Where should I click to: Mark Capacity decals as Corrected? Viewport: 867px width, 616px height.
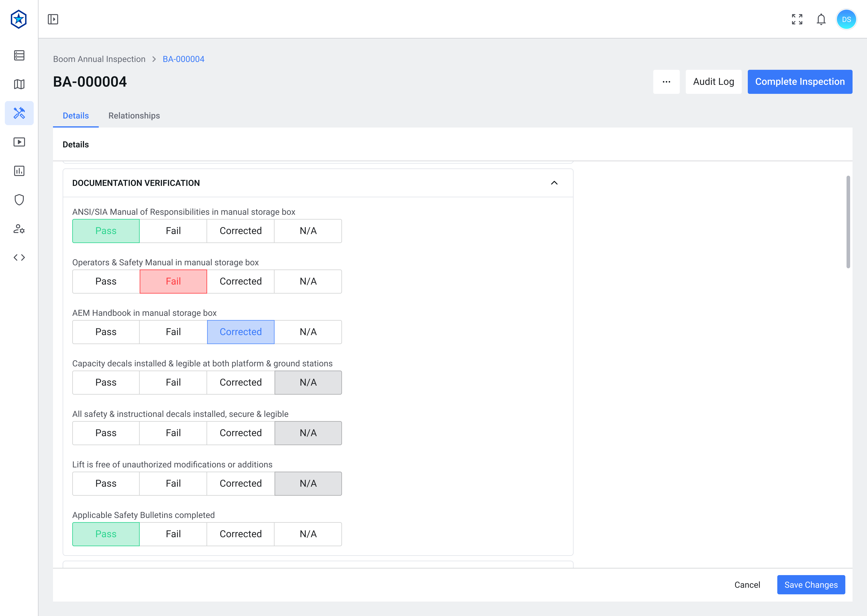(x=241, y=382)
